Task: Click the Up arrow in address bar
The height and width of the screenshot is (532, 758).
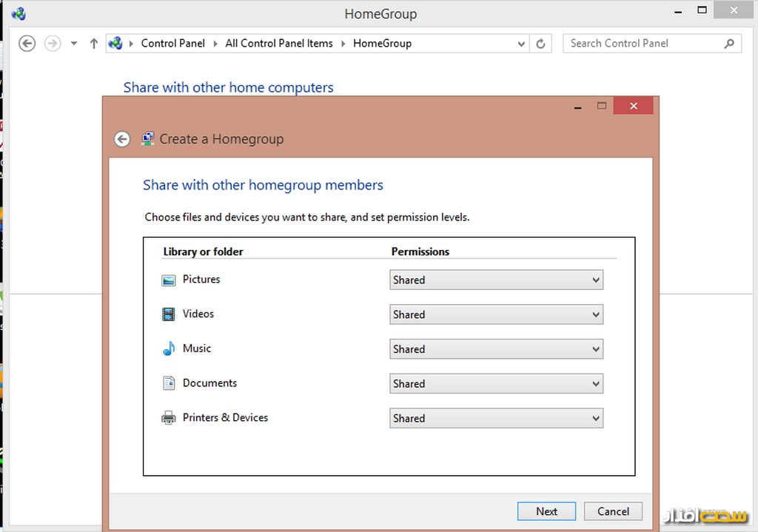Action: coord(94,44)
